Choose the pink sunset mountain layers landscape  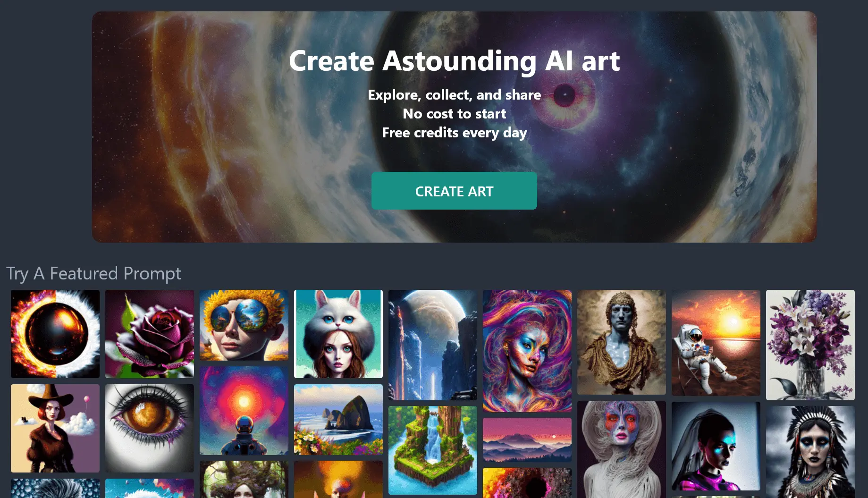coord(527,440)
